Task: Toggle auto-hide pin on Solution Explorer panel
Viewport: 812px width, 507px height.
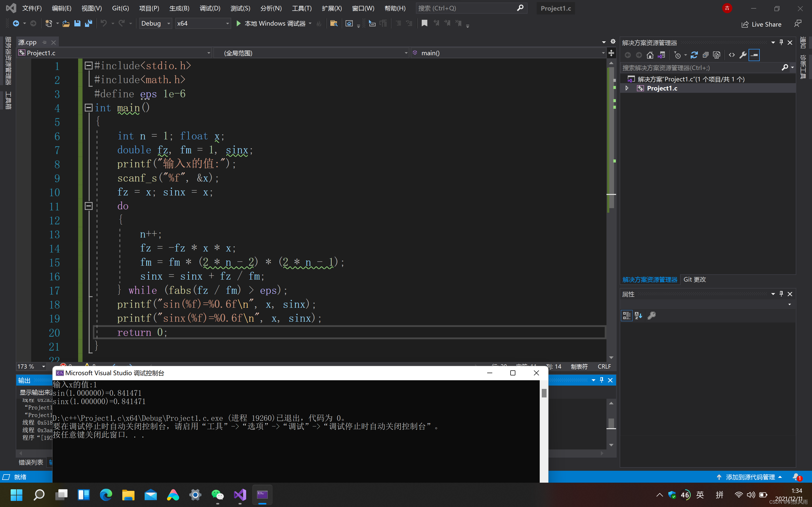Action: pyautogui.click(x=781, y=43)
